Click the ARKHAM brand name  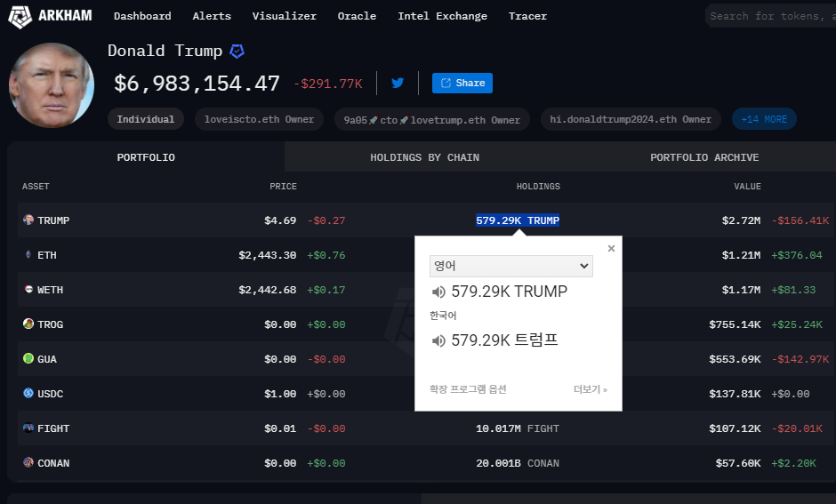tap(65, 15)
